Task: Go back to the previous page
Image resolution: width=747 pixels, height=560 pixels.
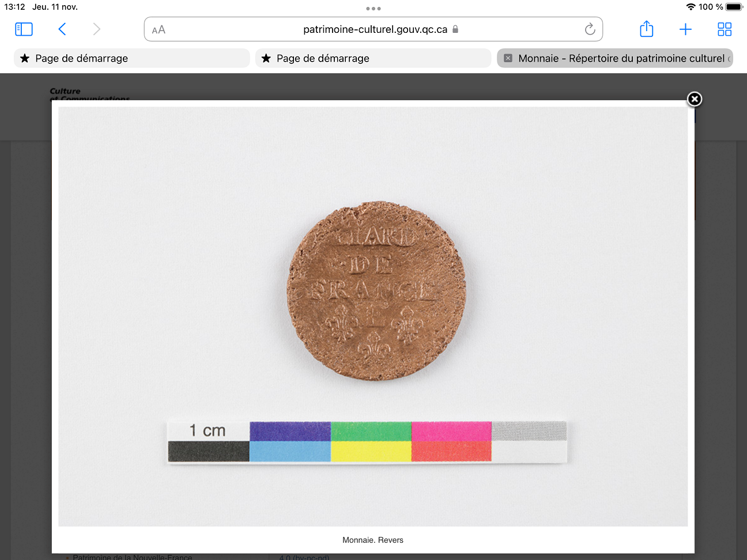Action: (x=62, y=29)
